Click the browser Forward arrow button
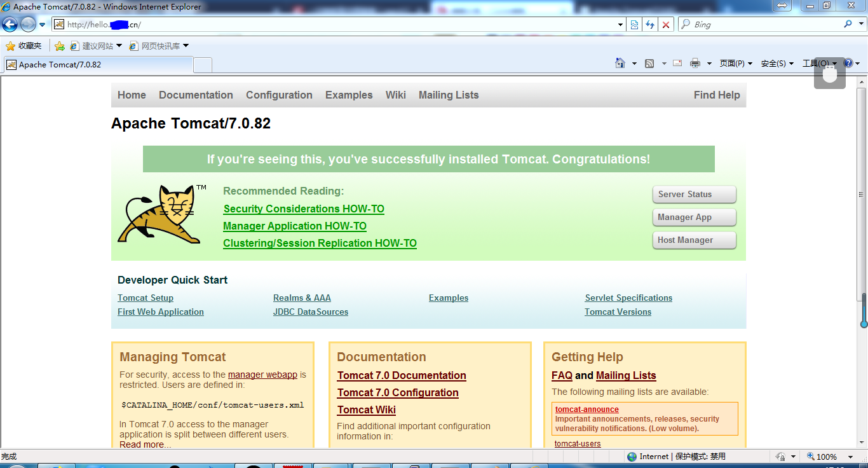The width and height of the screenshot is (868, 468). [x=28, y=25]
